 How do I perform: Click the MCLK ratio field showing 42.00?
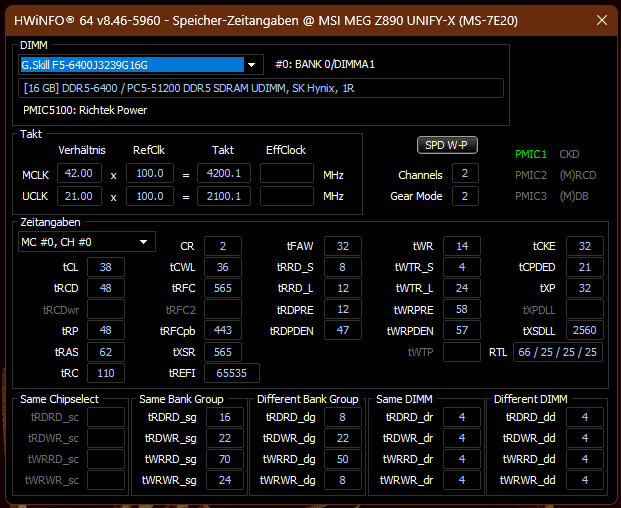click(x=79, y=173)
